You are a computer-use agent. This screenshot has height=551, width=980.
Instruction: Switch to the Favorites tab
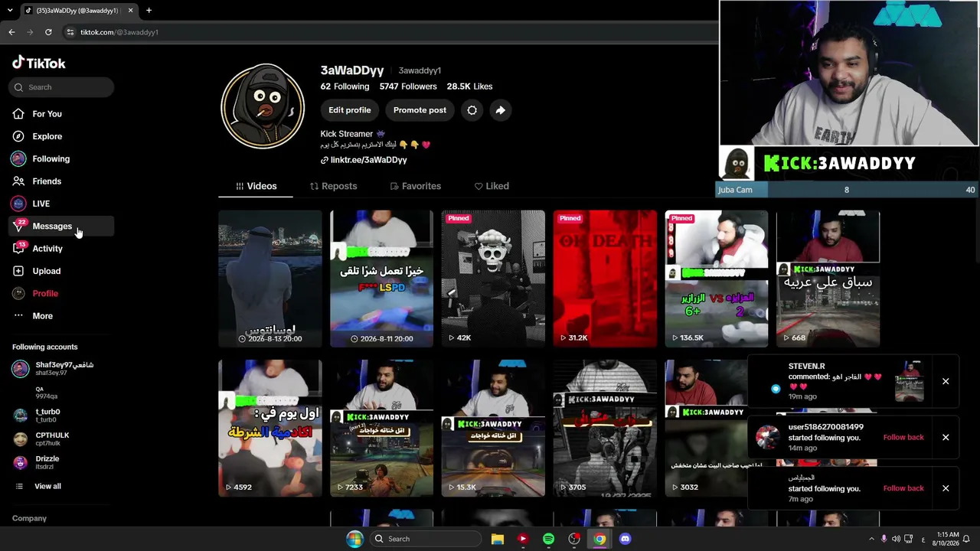(415, 186)
